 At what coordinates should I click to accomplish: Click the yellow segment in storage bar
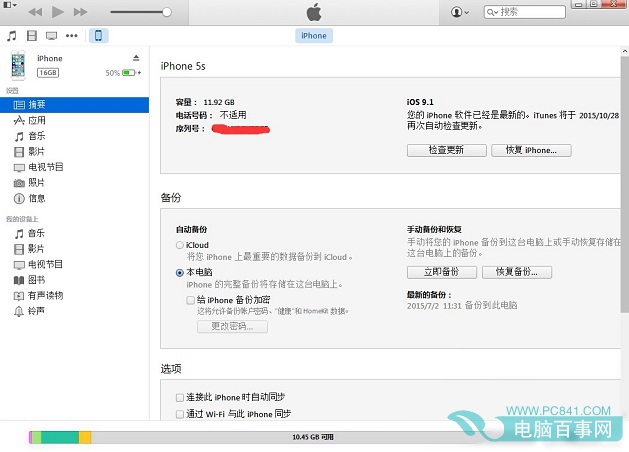click(x=85, y=437)
